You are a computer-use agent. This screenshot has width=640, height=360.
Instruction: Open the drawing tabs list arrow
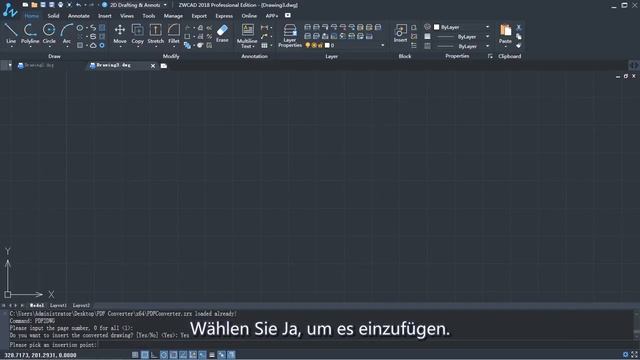point(10,65)
